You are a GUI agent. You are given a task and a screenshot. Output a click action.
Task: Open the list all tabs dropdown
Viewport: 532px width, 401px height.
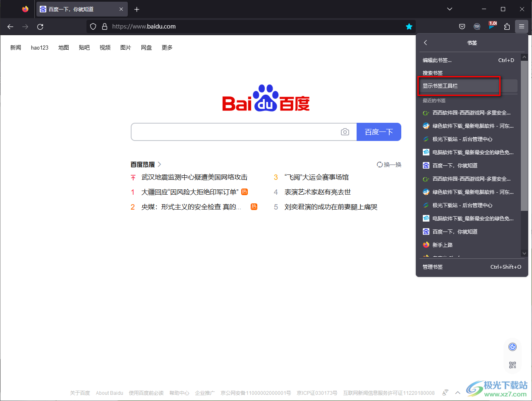pyautogui.click(x=450, y=9)
